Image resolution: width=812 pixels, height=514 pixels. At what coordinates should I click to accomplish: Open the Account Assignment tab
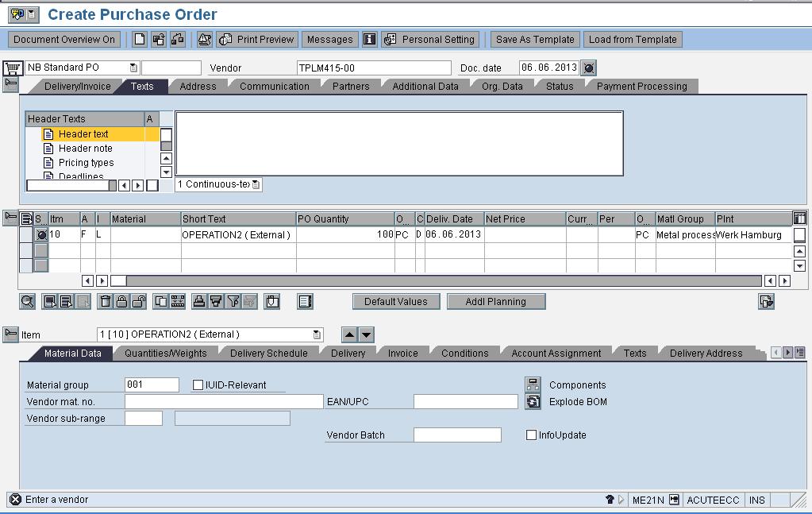point(556,354)
